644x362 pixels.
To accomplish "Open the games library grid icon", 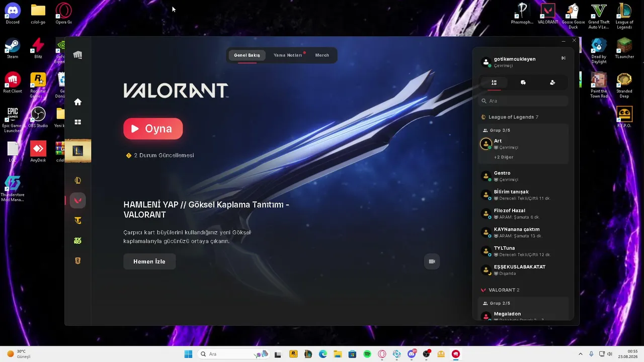I will (x=77, y=122).
